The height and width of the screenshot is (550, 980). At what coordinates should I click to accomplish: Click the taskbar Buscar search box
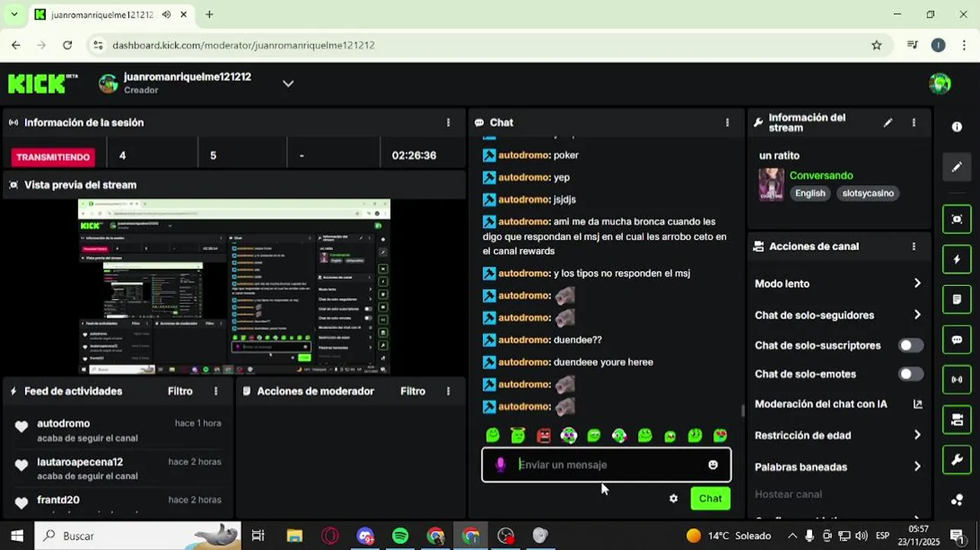[138, 535]
